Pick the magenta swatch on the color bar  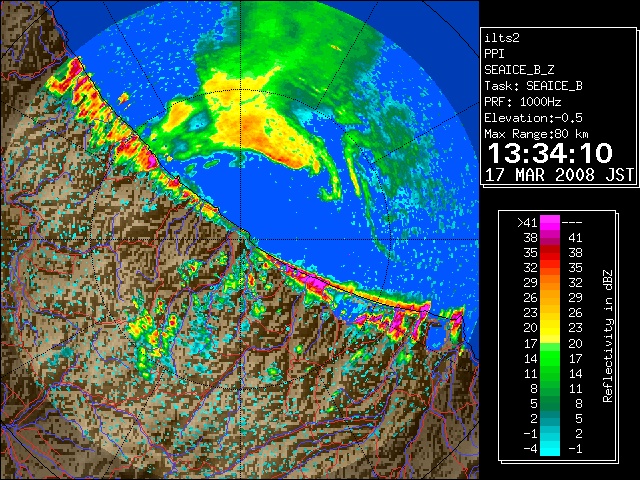550,222
